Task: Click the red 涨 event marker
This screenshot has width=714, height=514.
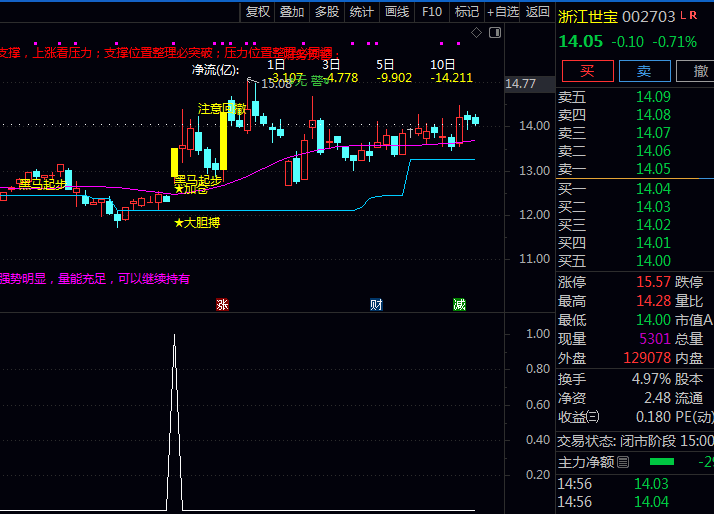Action: [x=222, y=305]
